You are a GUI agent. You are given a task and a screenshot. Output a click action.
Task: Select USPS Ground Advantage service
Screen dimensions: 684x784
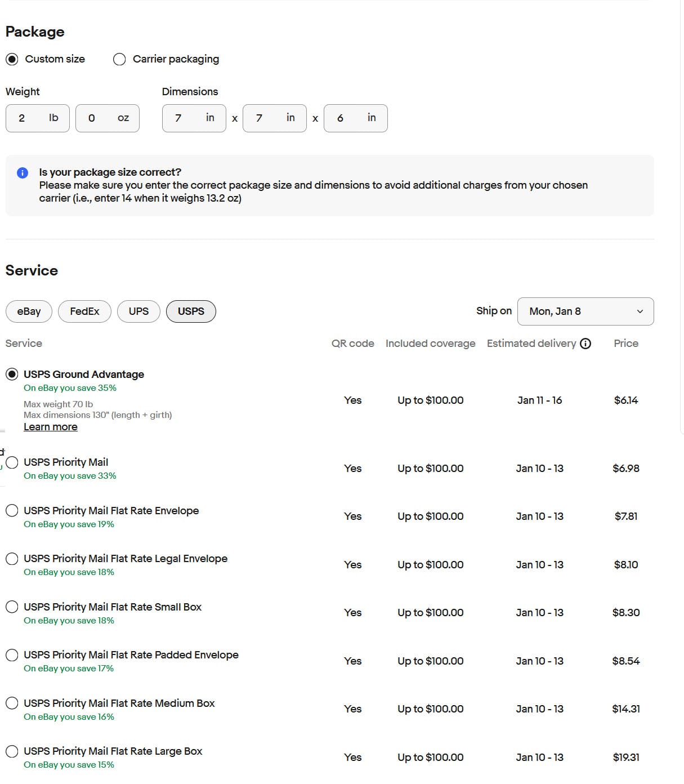[12, 375]
